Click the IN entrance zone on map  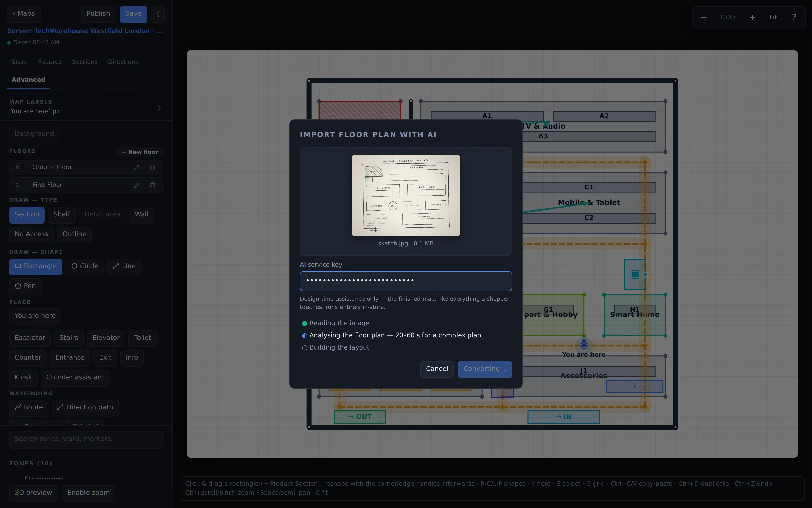tap(563, 417)
